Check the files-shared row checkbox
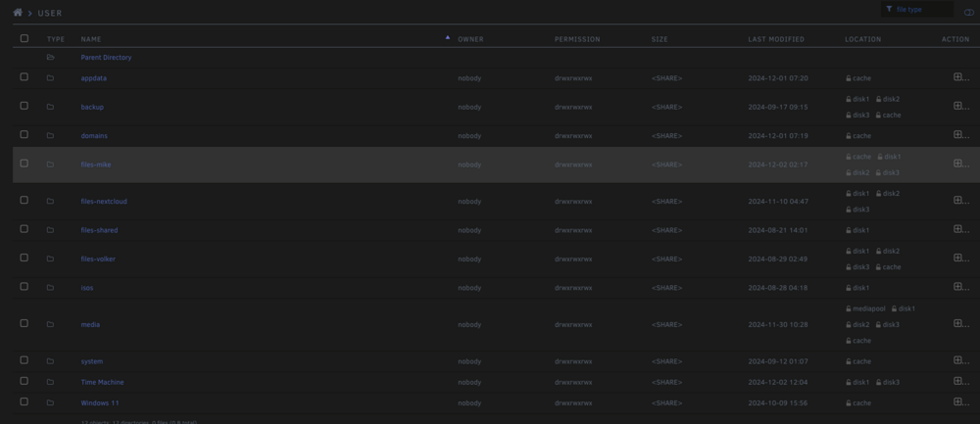 pyautogui.click(x=24, y=229)
